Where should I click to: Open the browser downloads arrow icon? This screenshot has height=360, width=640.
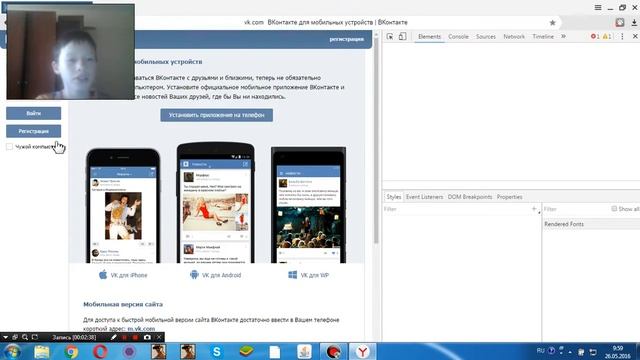[x=634, y=23]
